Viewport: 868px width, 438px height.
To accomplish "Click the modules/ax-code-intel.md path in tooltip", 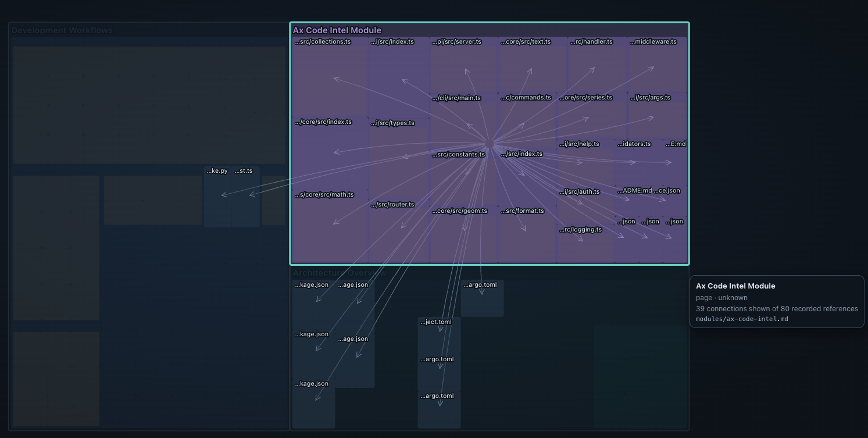I will point(742,319).
